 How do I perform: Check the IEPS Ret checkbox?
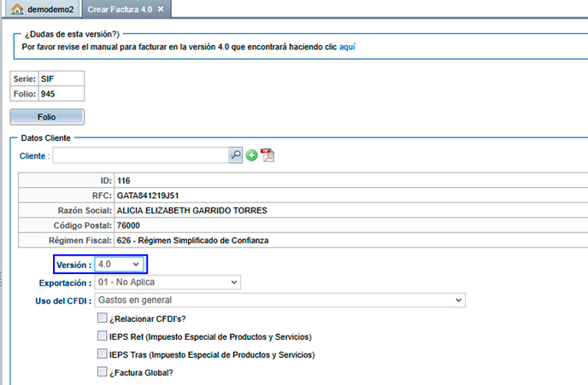click(x=103, y=336)
